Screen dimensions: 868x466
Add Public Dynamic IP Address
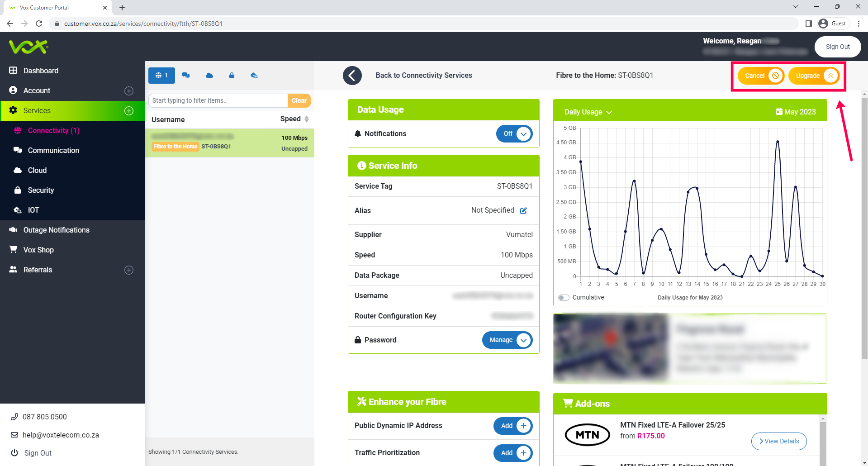tap(513, 426)
